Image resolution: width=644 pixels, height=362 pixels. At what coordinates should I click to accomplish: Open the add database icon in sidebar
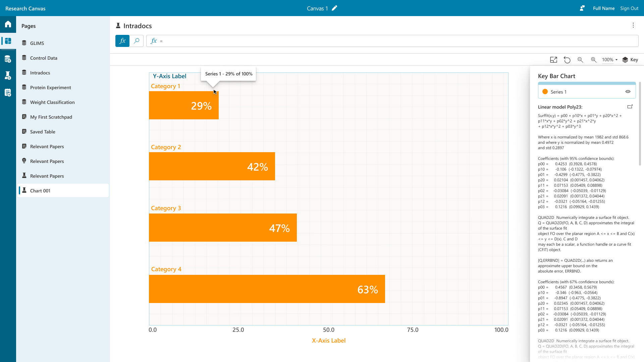coord(8,59)
